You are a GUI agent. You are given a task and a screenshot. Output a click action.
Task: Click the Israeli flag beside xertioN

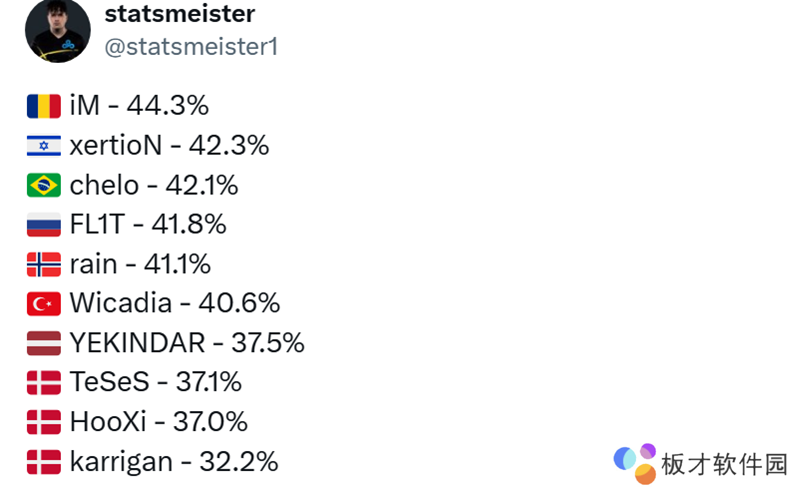[44, 146]
